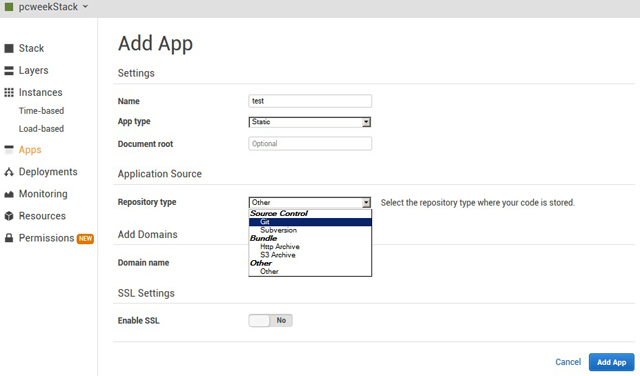640x376 pixels.
Task: Click the App type label
Action: [x=134, y=122]
